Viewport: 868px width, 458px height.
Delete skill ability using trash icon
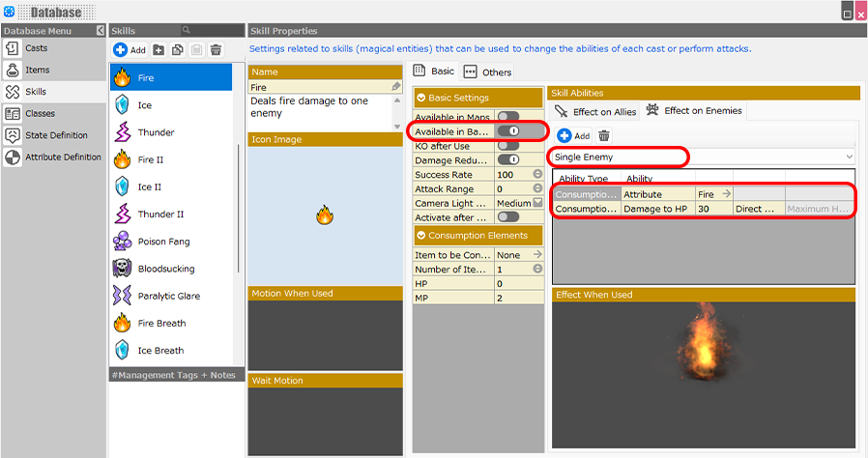[604, 136]
